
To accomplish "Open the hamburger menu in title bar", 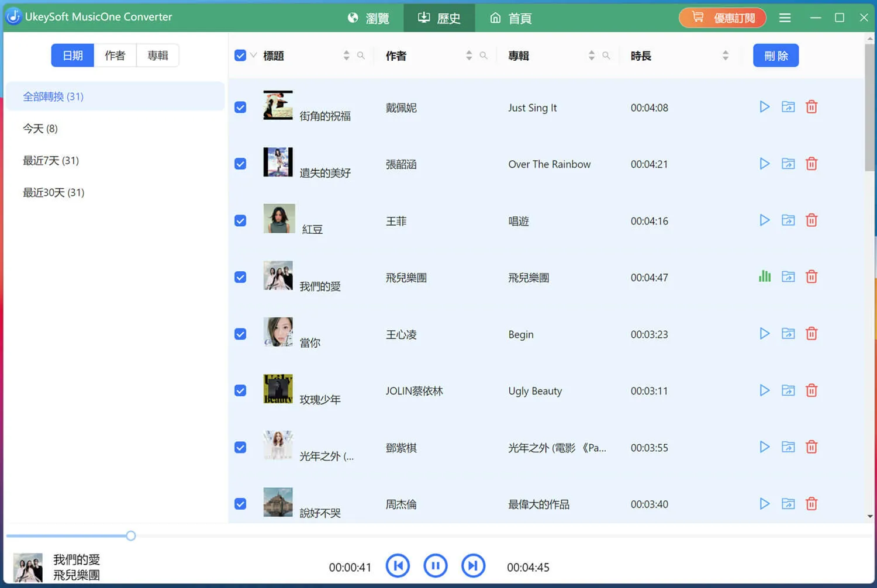I will [785, 18].
